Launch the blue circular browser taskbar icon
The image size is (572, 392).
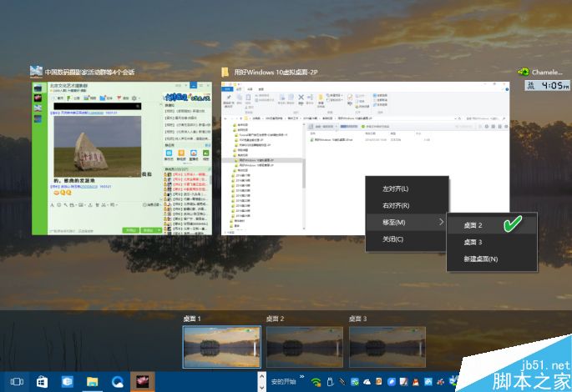(118, 382)
